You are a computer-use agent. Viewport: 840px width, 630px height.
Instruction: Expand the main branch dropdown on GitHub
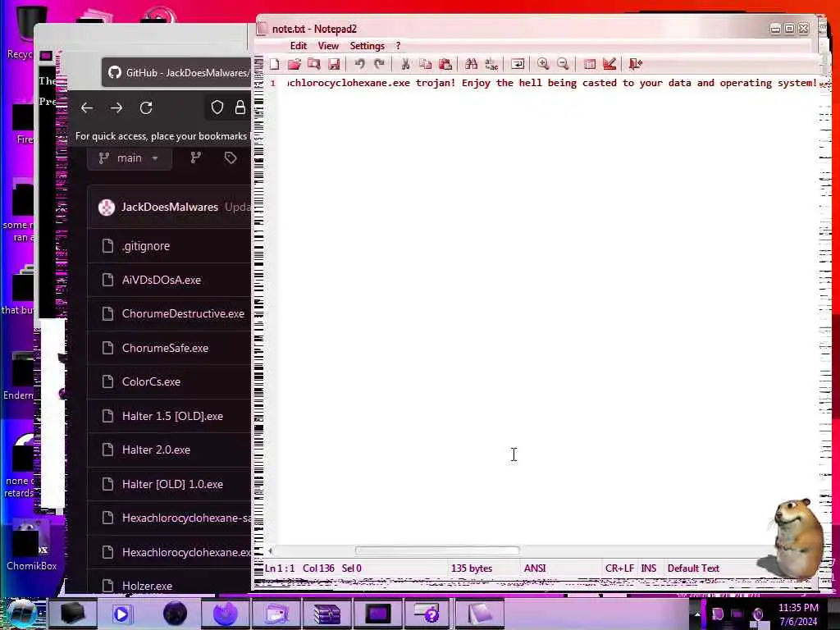[x=129, y=158]
